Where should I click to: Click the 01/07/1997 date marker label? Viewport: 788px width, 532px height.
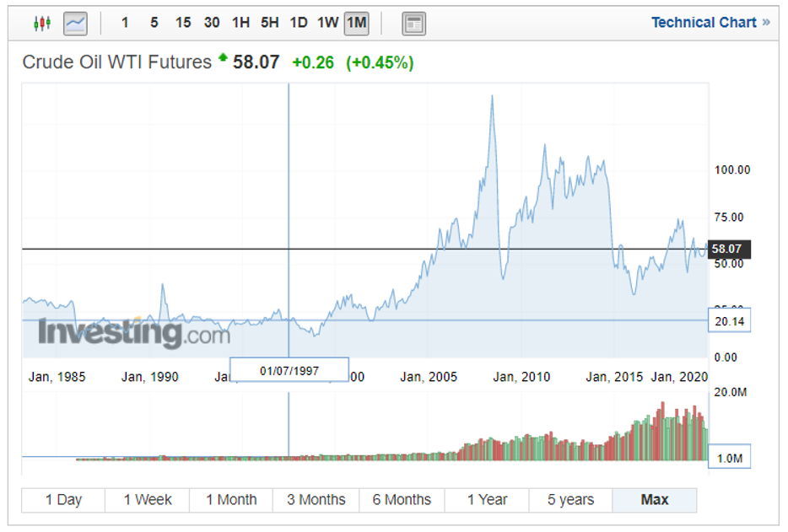pyautogui.click(x=289, y=370)
